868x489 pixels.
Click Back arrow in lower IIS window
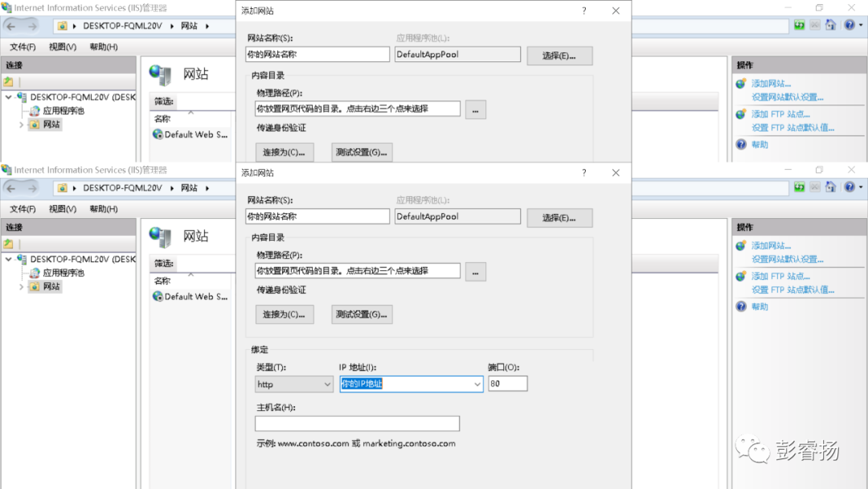(11, 188)
